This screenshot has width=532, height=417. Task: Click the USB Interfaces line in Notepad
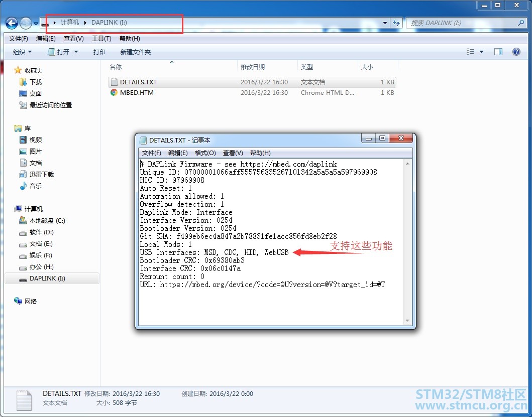(214, 252)
